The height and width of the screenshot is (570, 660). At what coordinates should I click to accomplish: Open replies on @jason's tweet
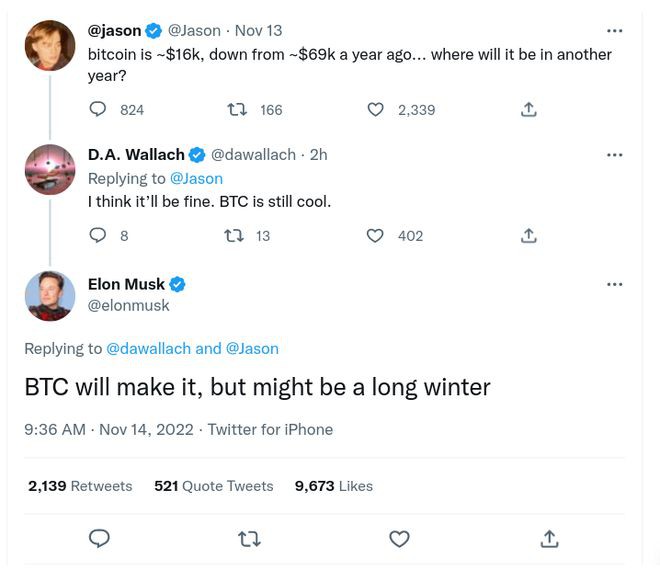98,110
